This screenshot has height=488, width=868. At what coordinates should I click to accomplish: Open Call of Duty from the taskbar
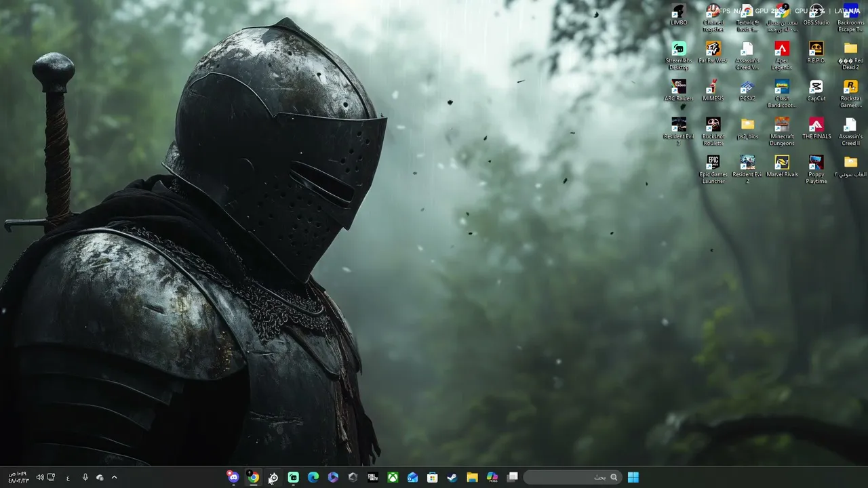tap(372, 477)
